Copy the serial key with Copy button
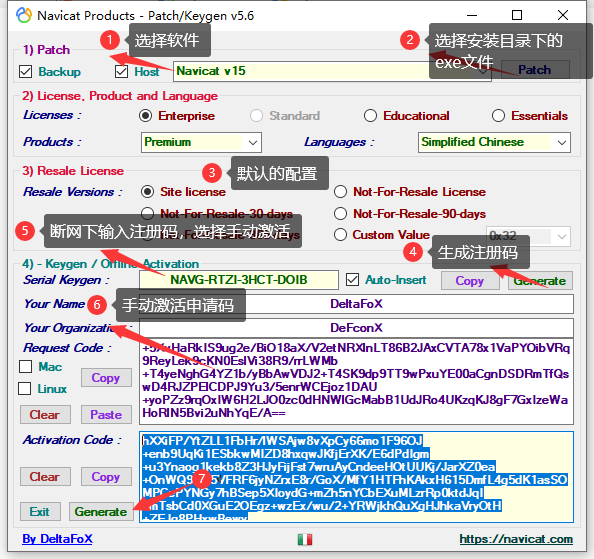Screen dimensions: 594x559 [x=470, y=281]
